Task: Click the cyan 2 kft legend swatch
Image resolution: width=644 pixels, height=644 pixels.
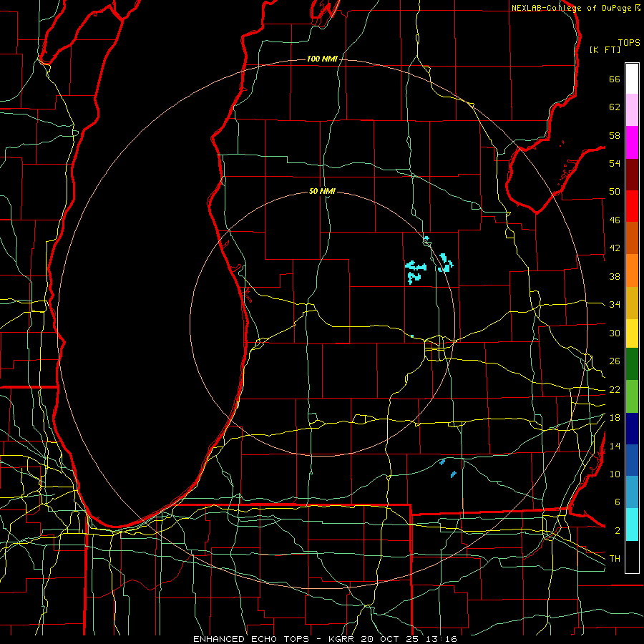Action: (632, 525)
